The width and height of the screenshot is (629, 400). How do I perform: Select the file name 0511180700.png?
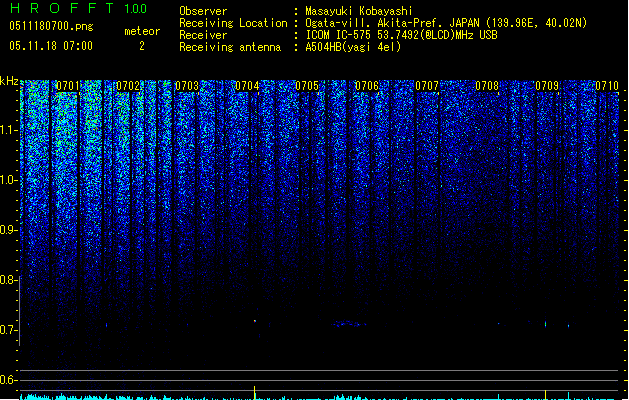(51, 26)
